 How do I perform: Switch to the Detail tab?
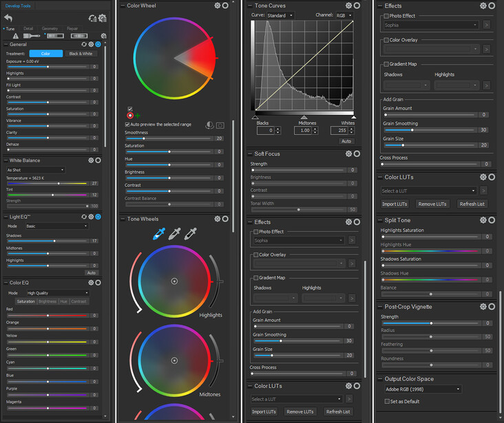(x=28, y=29)
